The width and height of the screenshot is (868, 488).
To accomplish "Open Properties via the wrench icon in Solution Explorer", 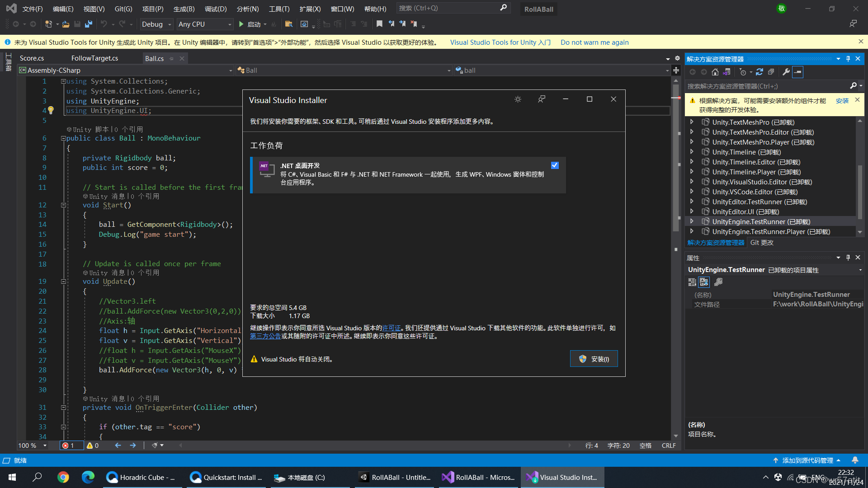I will (787, 72).
